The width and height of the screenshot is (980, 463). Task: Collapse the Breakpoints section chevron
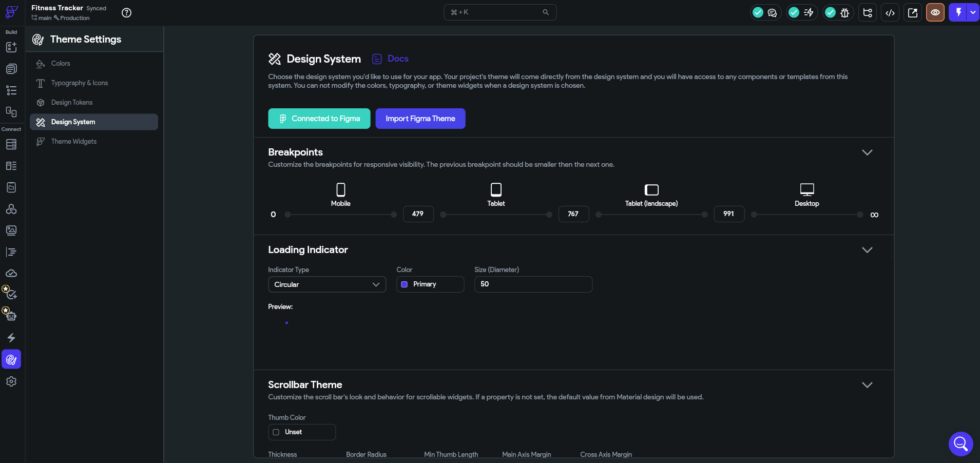point(867,152)
